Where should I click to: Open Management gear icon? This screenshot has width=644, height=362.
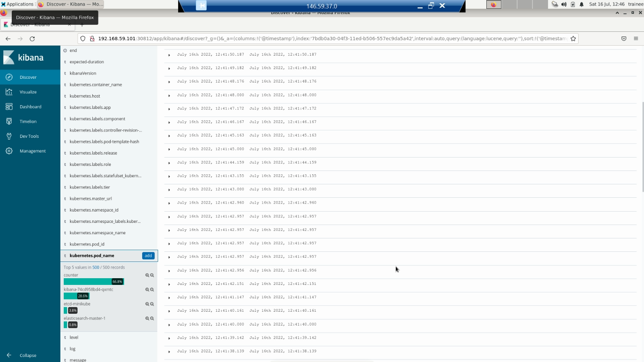point(9,151)
